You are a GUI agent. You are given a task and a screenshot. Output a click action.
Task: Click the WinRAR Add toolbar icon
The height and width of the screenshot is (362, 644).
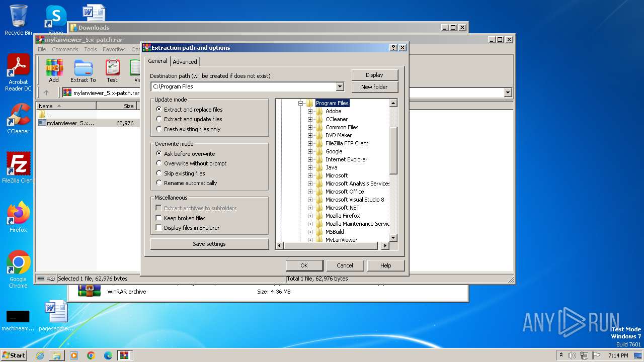54,71
